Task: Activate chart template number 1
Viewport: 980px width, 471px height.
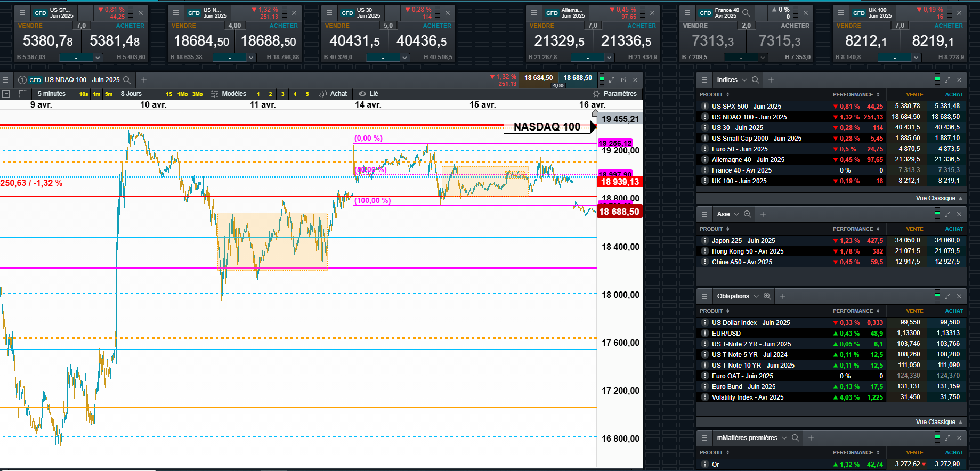Action: 258,94
